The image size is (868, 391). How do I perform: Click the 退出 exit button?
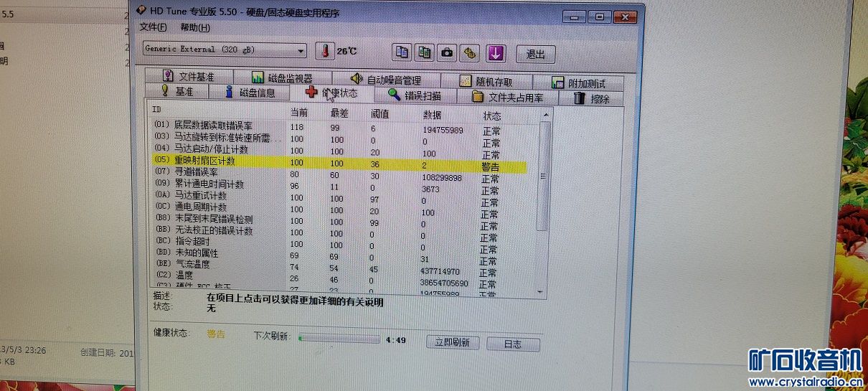[x=536, y=54]
